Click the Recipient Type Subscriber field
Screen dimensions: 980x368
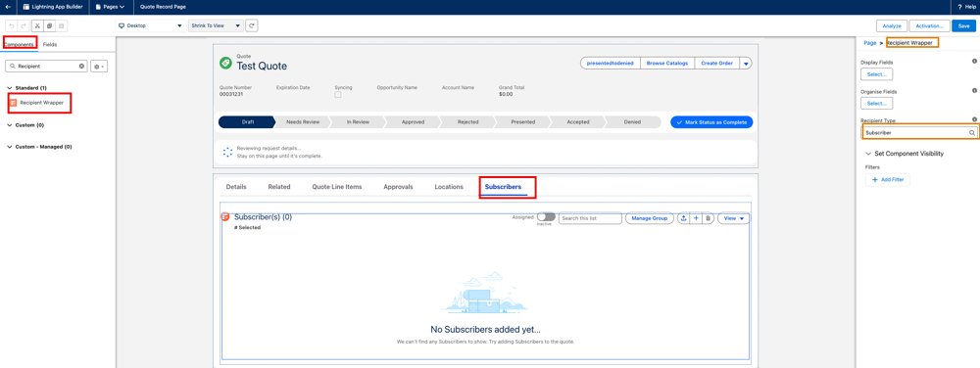pyautogui.click(x=919, y=133)
